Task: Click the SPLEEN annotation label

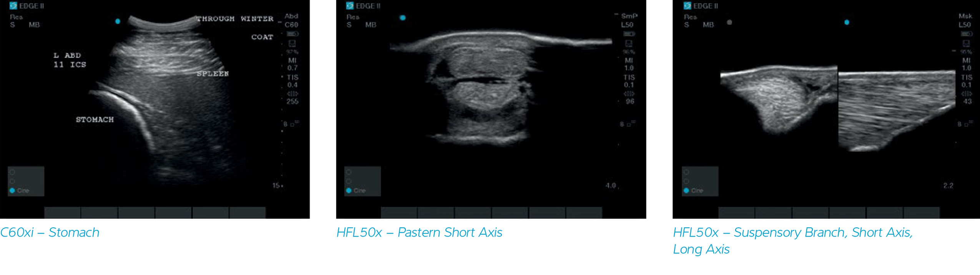Action: pos(213,74)
